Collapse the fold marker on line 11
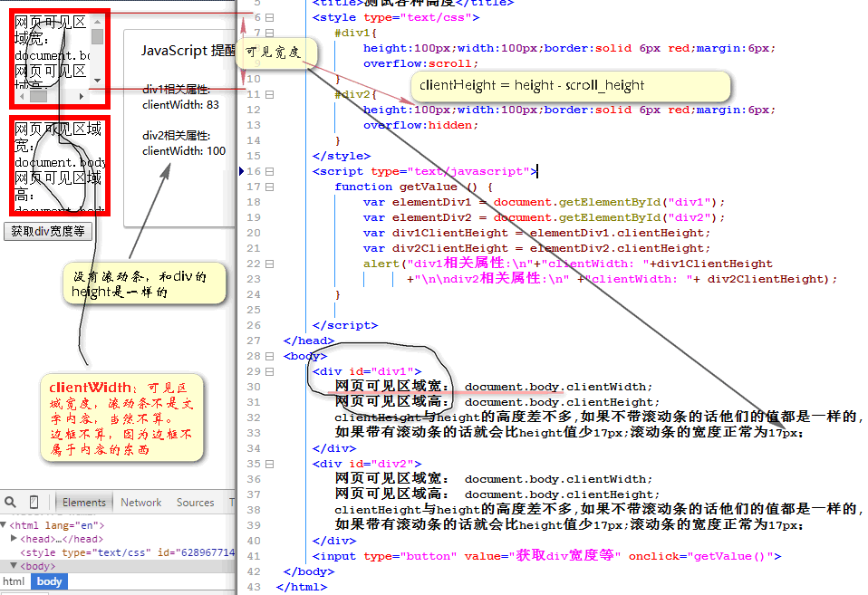Image resolution: width=868 pixels, height=595 pixels. coord(270,95)
